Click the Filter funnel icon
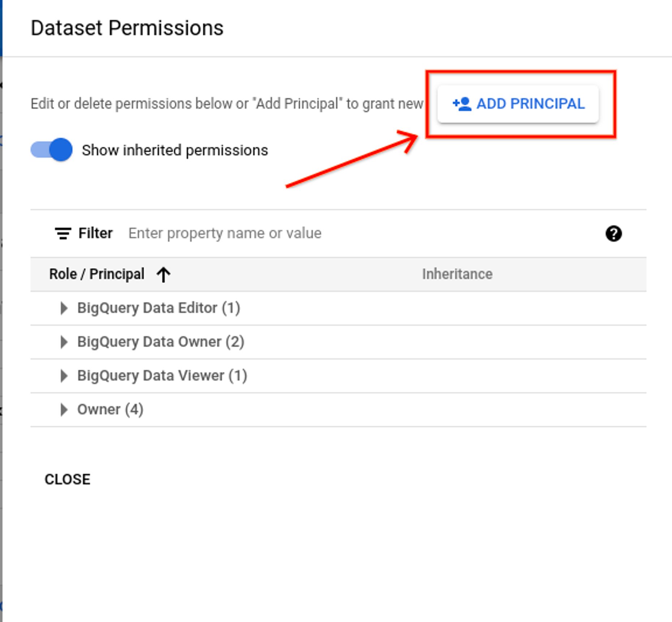 point(63,233)
